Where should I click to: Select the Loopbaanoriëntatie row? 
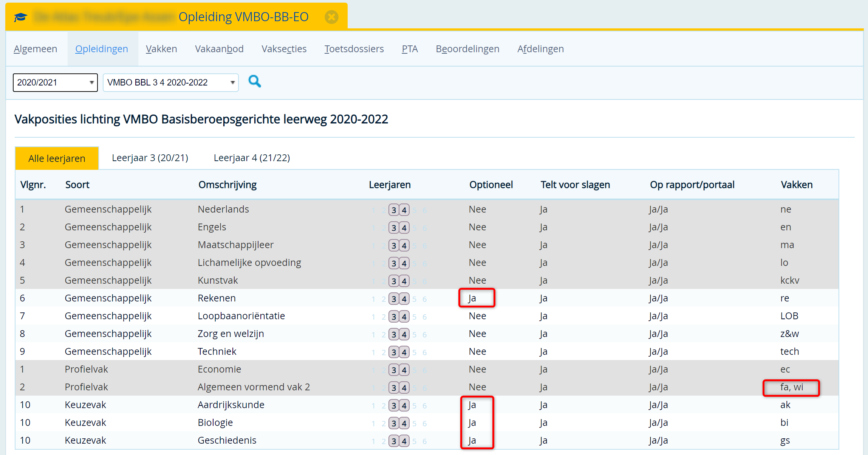(x=427, y=316)
